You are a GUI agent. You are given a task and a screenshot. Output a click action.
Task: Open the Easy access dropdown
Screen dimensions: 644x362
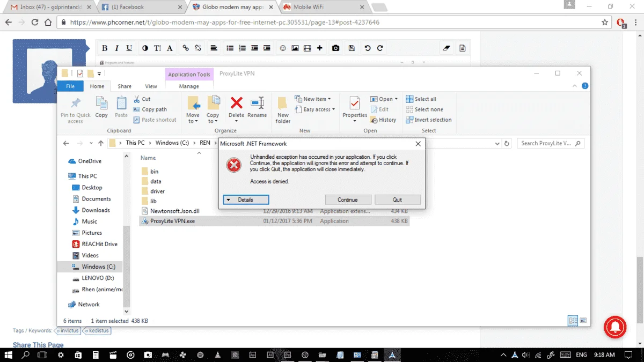(x=314, y=109)
